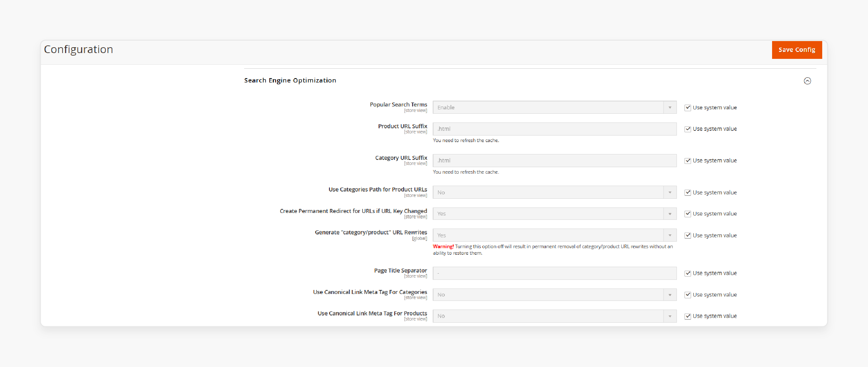Open Canonical Link Meta Tag For Categories dropdown
Screen dimensions: 868x367
pos(554,295)
